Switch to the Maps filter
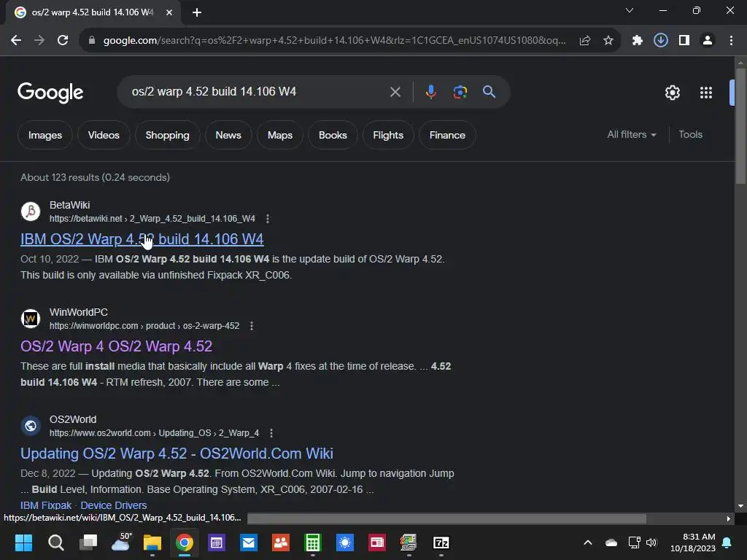 pos(280,135)
